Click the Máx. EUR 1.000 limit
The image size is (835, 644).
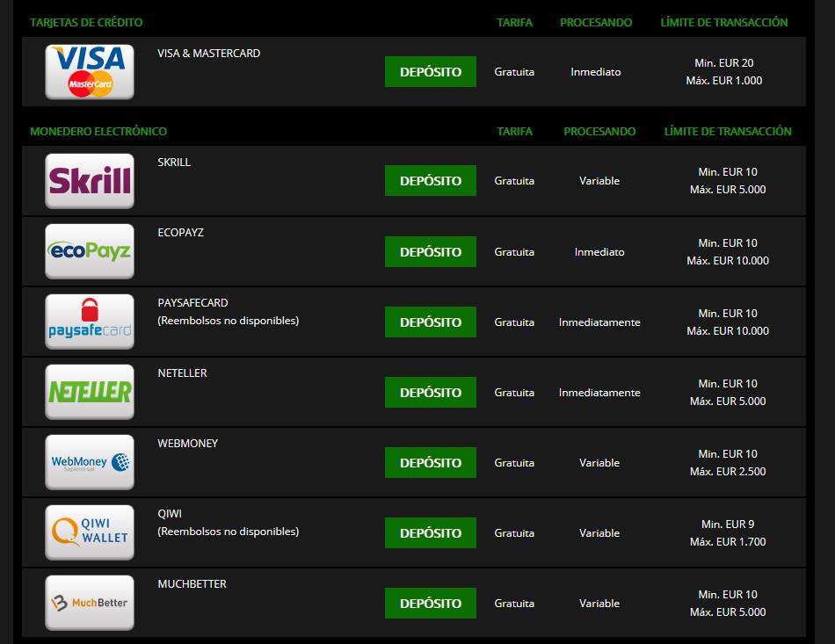[x=724, y=80]
